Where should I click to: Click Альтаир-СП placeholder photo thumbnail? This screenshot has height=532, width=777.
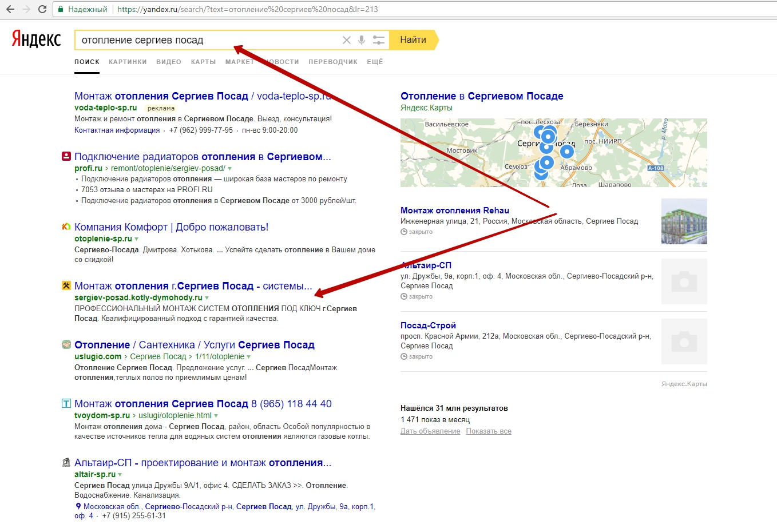[684, 281]
